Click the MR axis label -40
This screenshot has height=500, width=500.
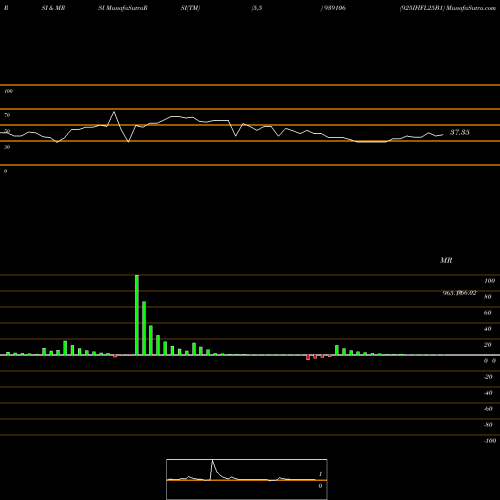(x=488, y=393)
